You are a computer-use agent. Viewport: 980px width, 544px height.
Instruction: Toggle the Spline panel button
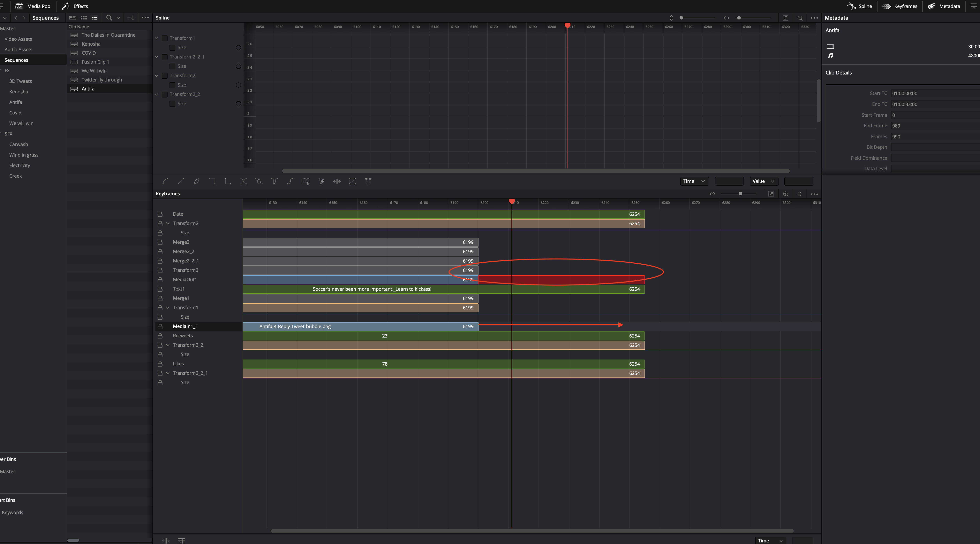point(859,6)
